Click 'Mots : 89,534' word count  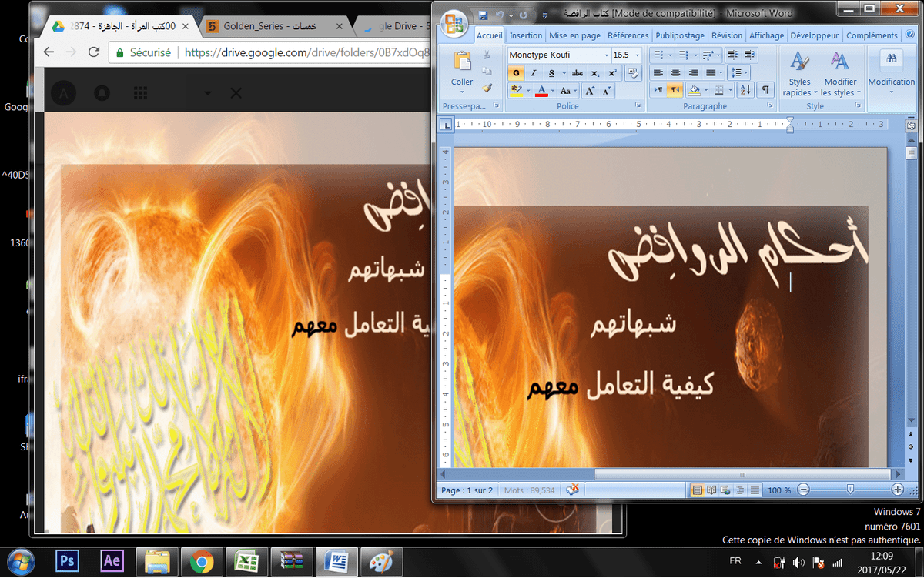(x=529, y=490)
